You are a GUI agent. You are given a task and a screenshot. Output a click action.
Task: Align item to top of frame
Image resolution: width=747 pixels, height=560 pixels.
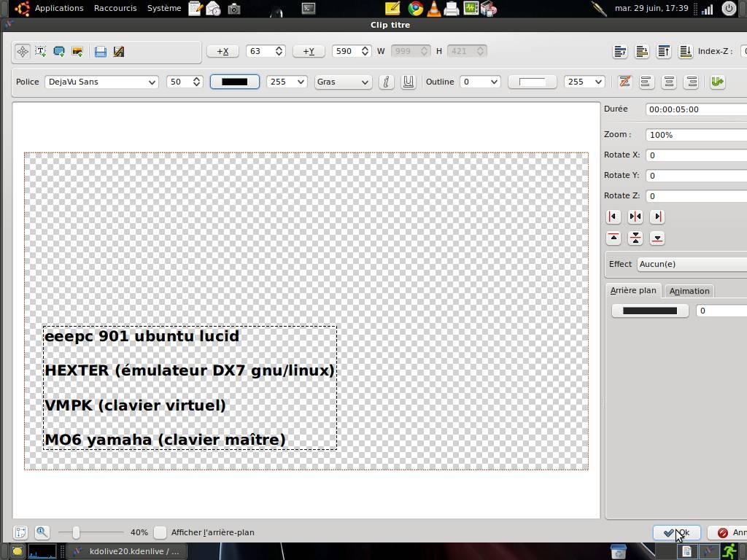coord(613,238)
